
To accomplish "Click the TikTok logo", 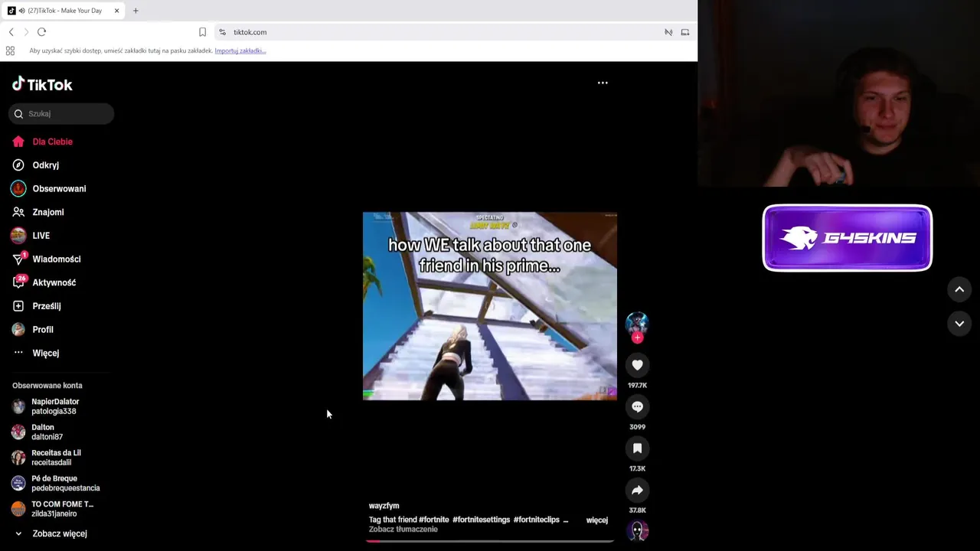I will pyautogui.click(x=42, y=84).
